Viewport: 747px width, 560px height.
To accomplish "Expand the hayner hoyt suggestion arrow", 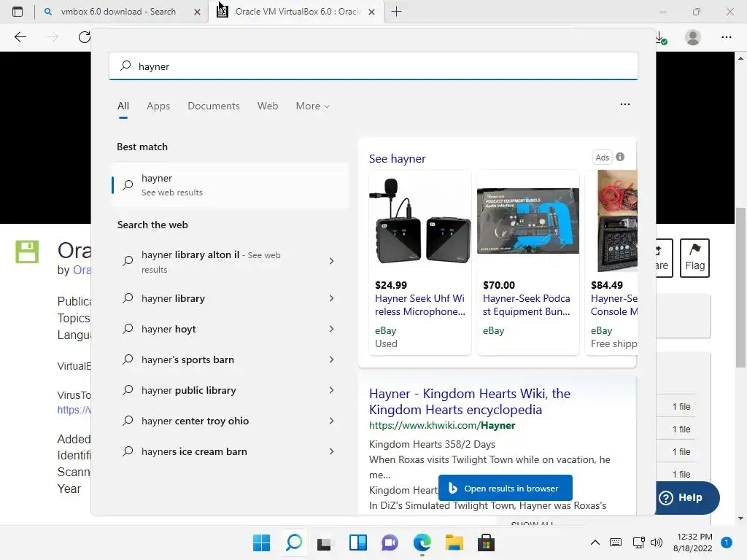I will coord(332,329).
